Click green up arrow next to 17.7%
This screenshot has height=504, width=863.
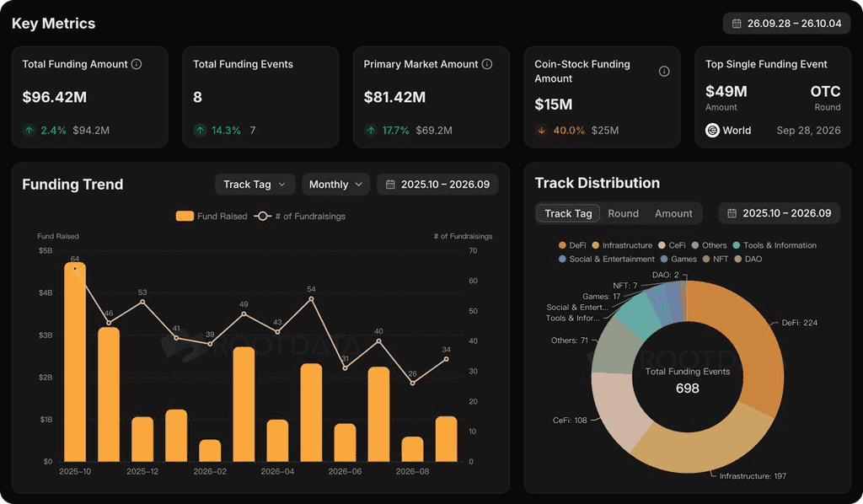[x=371, y=131]
